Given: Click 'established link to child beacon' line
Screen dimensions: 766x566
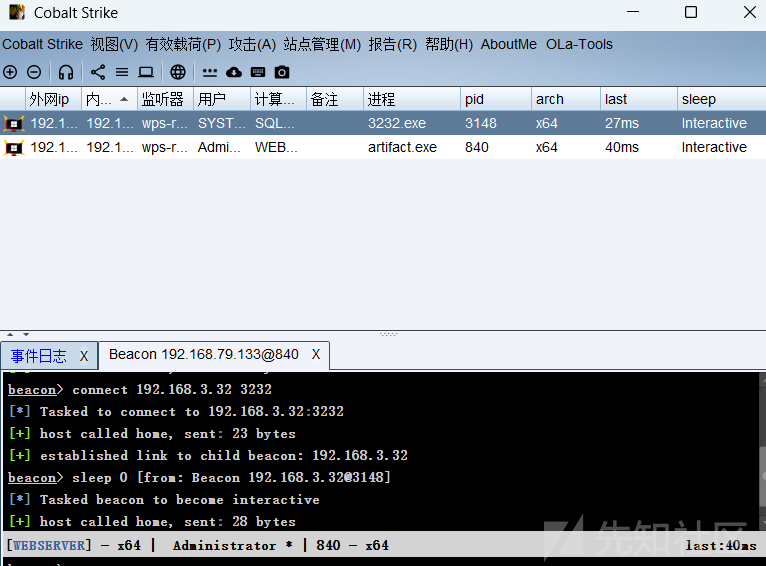Looking at the screenshot, I should point(224,456).
